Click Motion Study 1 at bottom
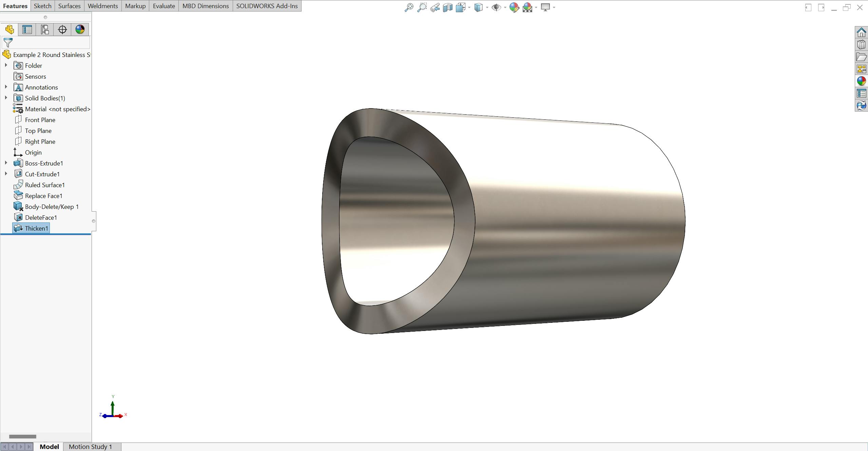The height and width of the screenshot is (451, 868). coord(90,447)
